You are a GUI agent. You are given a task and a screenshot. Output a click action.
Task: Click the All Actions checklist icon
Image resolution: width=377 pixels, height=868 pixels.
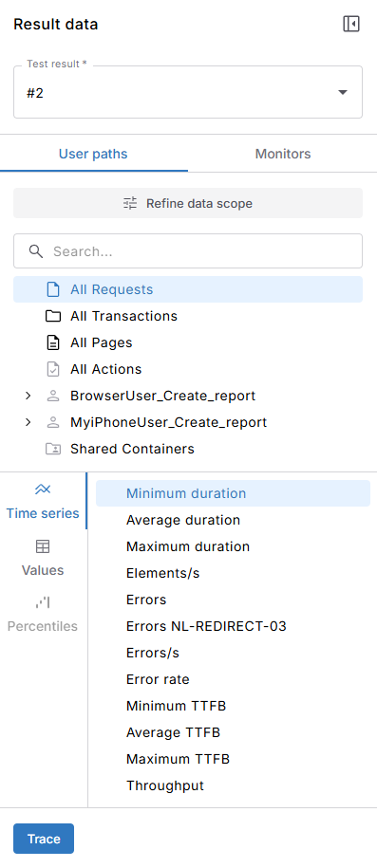tap(52, 369)
